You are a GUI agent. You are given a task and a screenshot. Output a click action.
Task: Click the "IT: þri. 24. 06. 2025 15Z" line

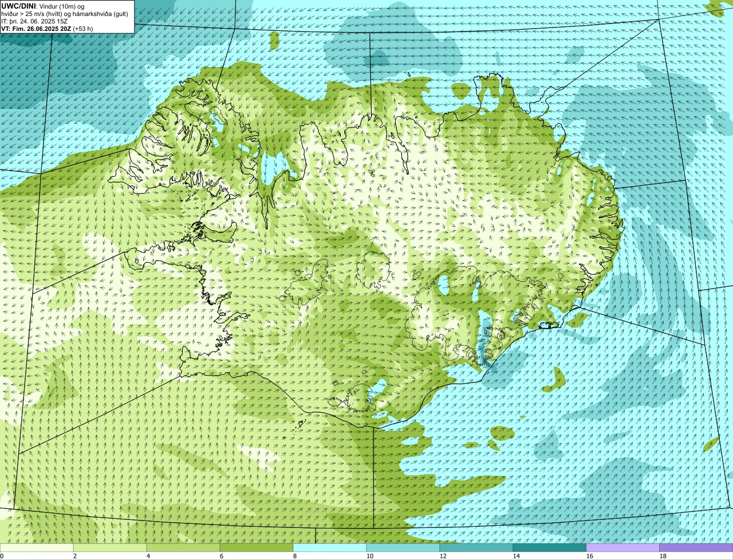pyautogui.click(x=34, y=21)
